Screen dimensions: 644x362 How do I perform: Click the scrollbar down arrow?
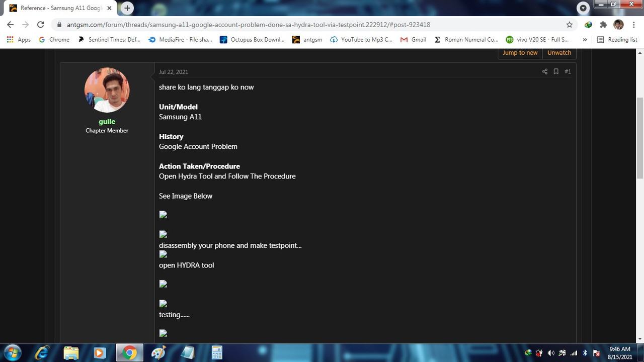point(639,339)
